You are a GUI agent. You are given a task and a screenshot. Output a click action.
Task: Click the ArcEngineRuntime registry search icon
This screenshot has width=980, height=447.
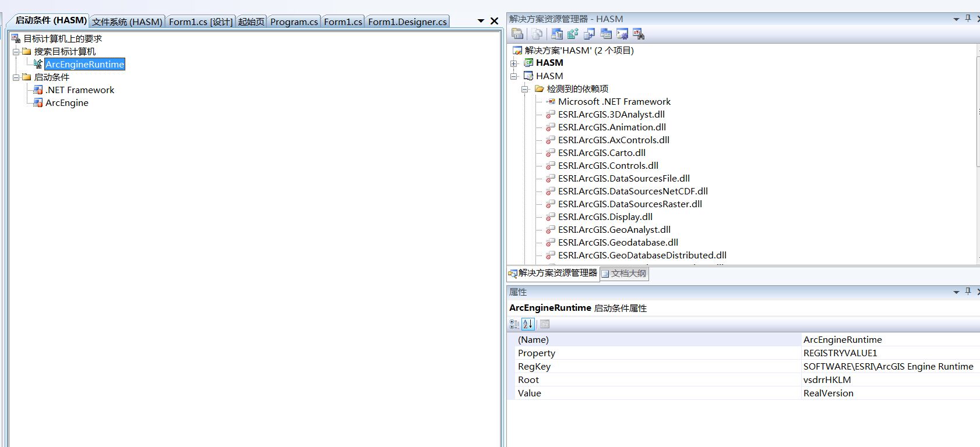38,64
